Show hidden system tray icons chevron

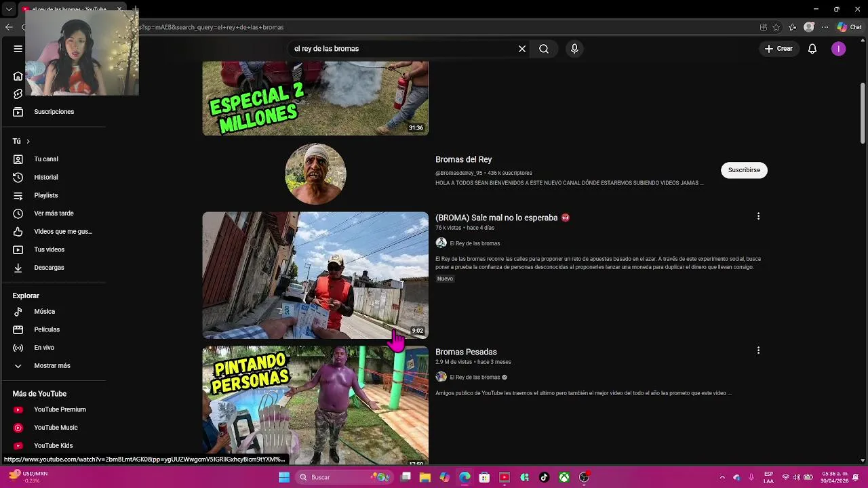click(722, 477)
